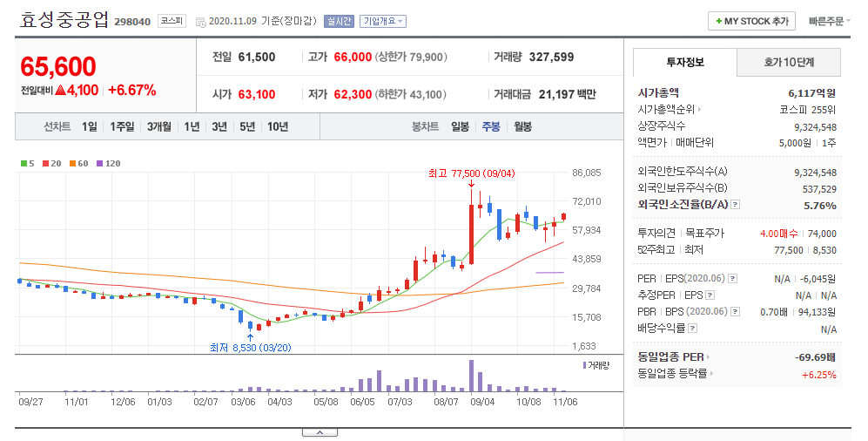This screenshot has height=441, width=868.
Task: Select the 3년 line chart range
Action: (219, 127)
